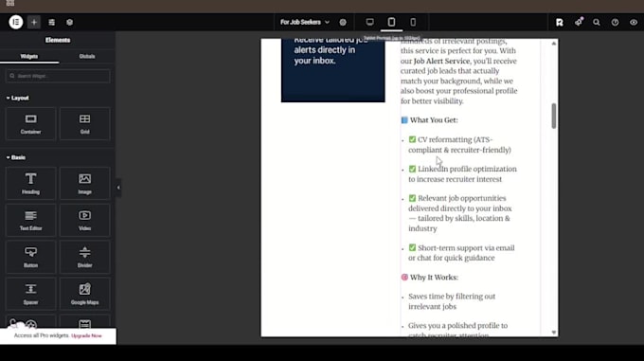Click the Upgrade Now link
Image resolution: width=644 pixels, height=361 pixels.
tap(86, 336)
